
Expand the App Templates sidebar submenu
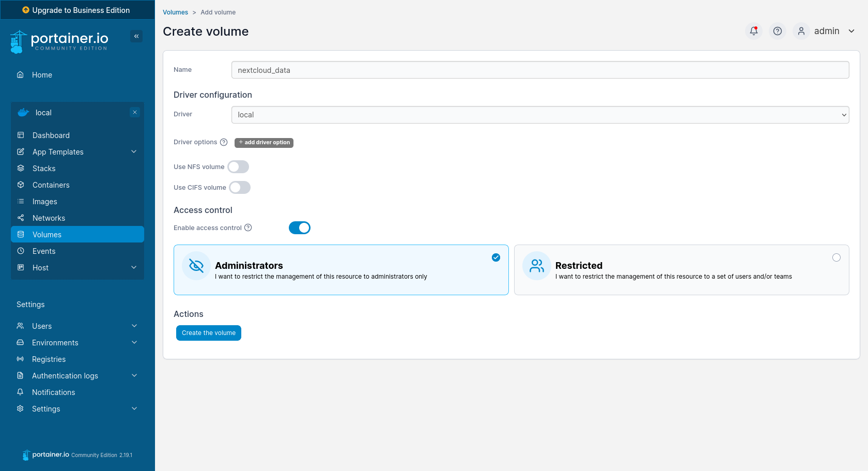click(134, 151)
